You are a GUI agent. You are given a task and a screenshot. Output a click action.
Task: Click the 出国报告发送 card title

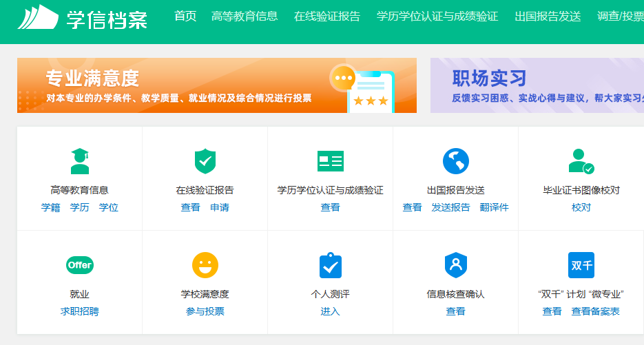(x=456, y=190)
